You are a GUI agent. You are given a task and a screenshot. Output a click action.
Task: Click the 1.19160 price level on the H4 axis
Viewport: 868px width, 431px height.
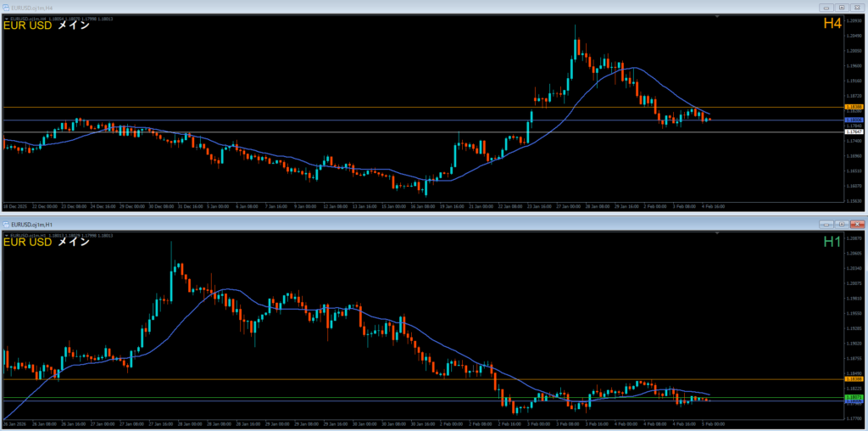854,81
